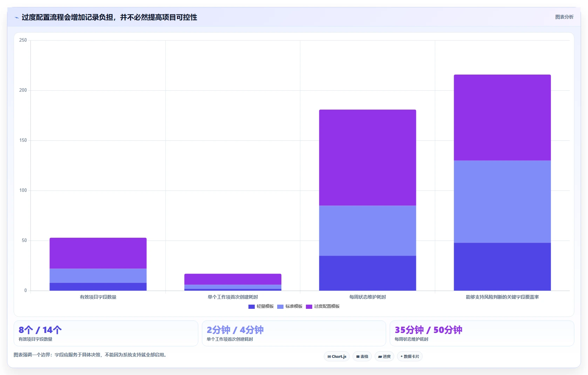588x375 pixels.
Task: Click the purple segment of 有效项目字段数量 bar
Action: [x=98, y=253]
